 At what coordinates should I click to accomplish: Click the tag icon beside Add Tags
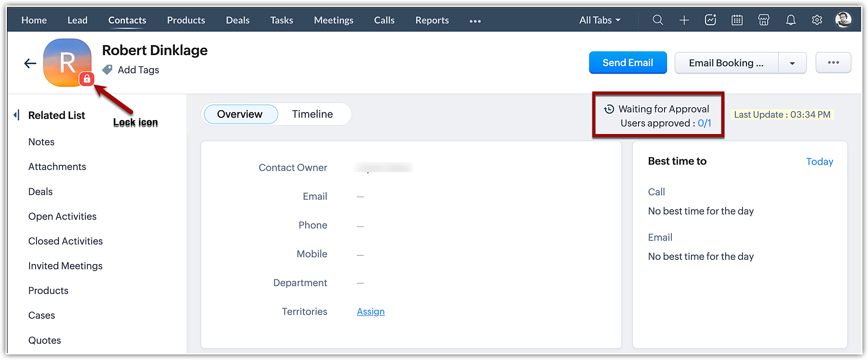pyautogui.click(x=107, y=69)
